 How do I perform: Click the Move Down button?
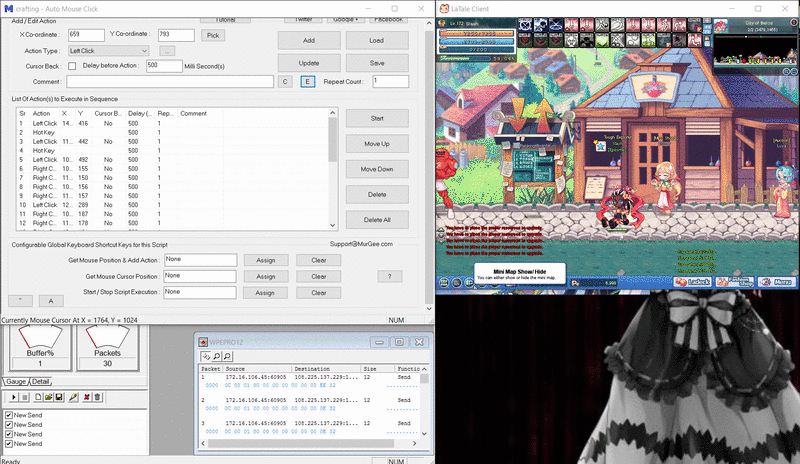[377, 169]
